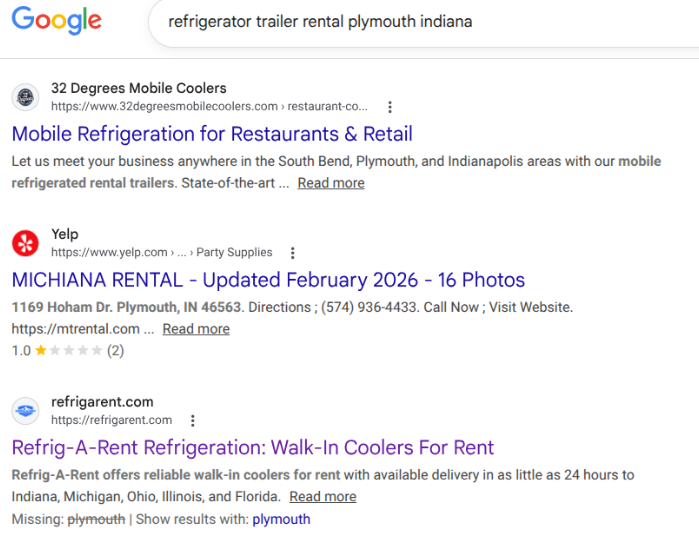Viewport: 699px width, 549px height.
Task: Open the MICHIANA RENTAL Yelp result title
Action: click(x=268, y=280)
